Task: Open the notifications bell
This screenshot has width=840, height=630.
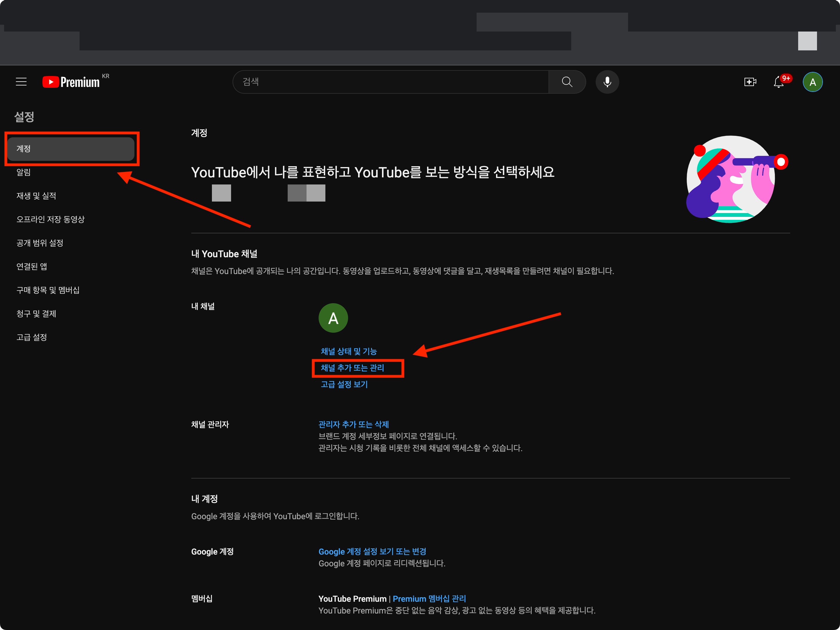Action: (778, 82)
